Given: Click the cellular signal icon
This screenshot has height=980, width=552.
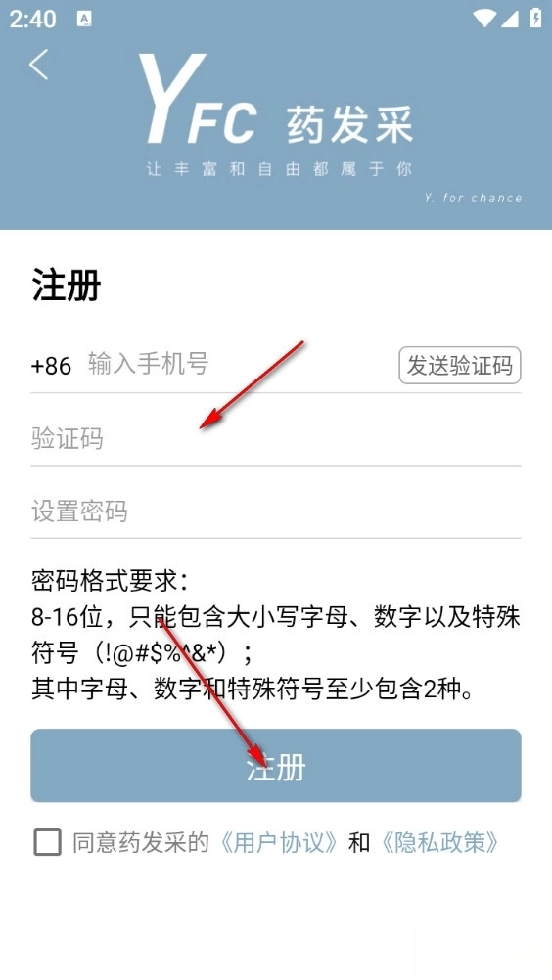Looking at the screenshot, I should click(x=510, y=19).
